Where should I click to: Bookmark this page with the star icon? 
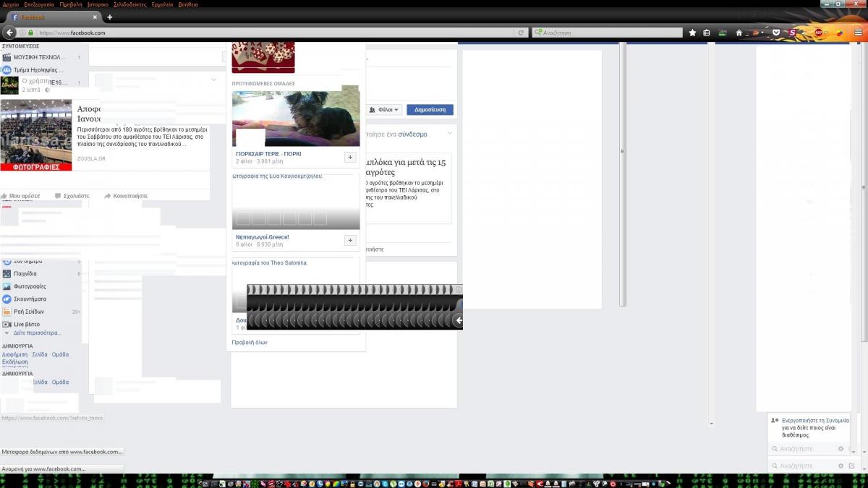point(692,33)
